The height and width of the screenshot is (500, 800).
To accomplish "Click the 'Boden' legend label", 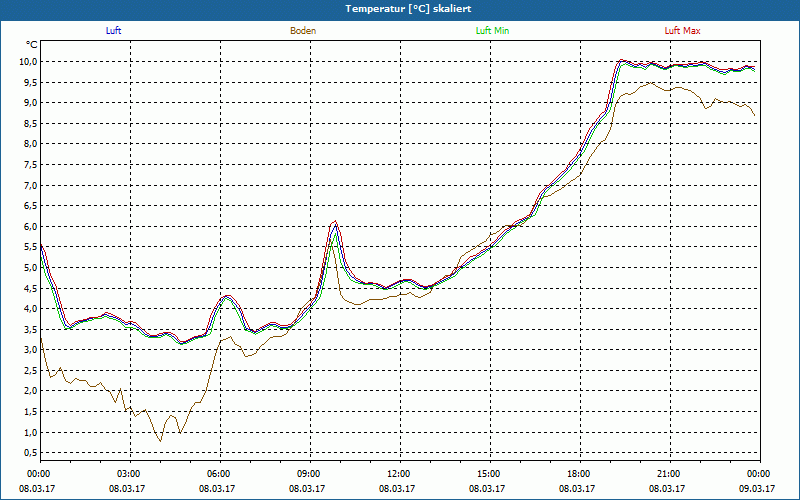I will (303, 31).
